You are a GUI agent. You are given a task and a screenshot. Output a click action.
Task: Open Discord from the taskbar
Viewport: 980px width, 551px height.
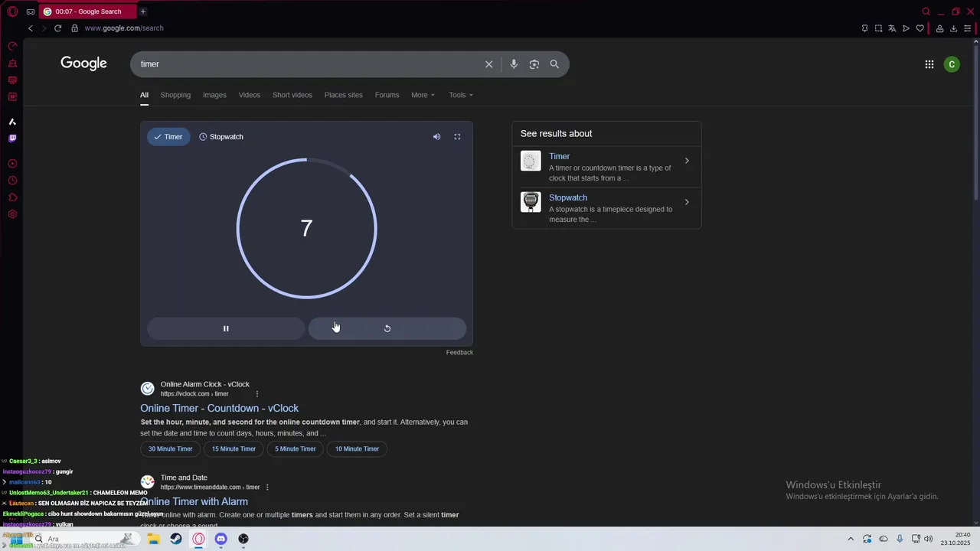(x=221, y=539)
